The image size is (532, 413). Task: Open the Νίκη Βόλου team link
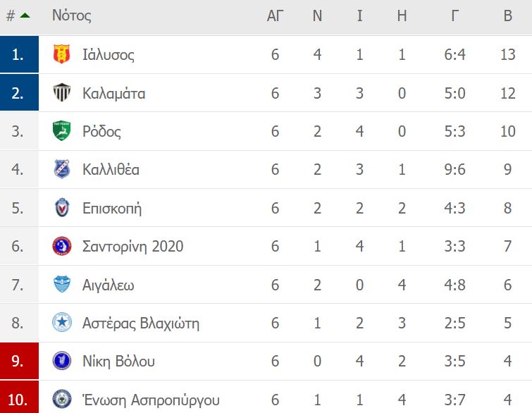click(118, 361)
